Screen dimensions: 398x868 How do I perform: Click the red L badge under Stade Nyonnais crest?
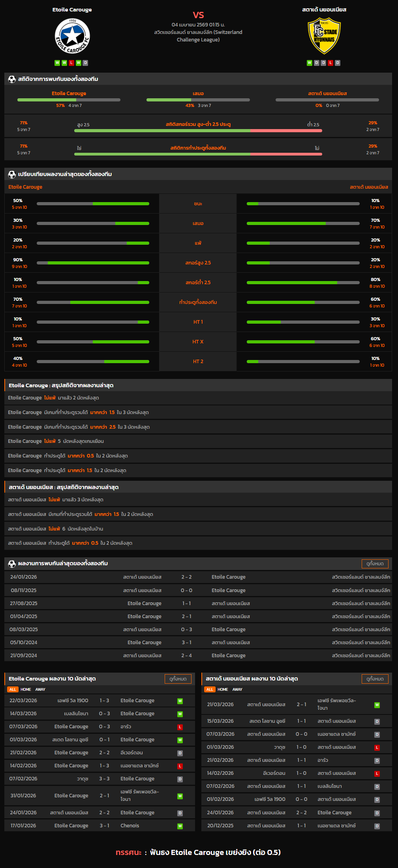click(x=330, y=63)
